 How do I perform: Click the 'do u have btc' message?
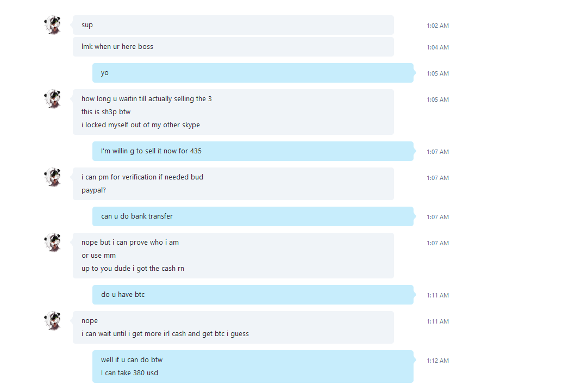click(253, 295)
